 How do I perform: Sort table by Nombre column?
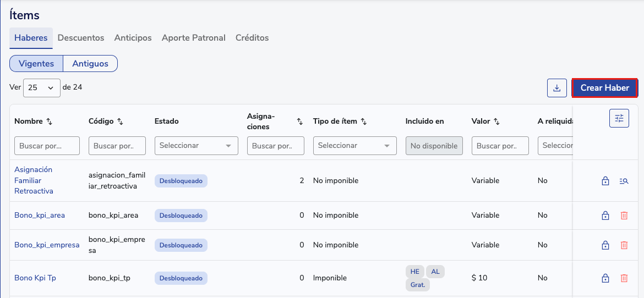(49, 122)
